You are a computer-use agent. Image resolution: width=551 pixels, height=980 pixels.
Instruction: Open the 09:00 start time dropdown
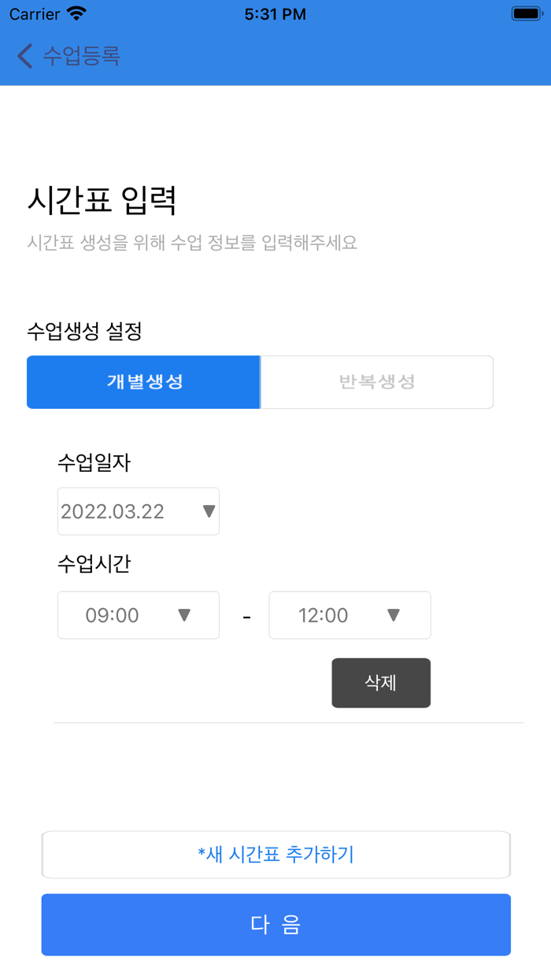[138, 615]
